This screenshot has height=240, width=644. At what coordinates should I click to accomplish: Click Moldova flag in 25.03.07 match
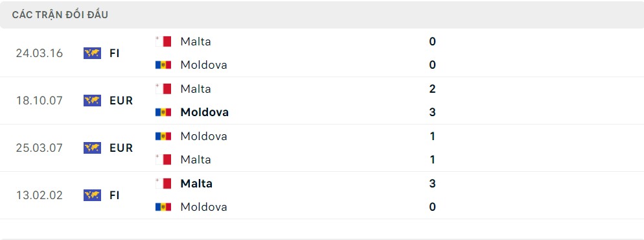coord(163,136)
